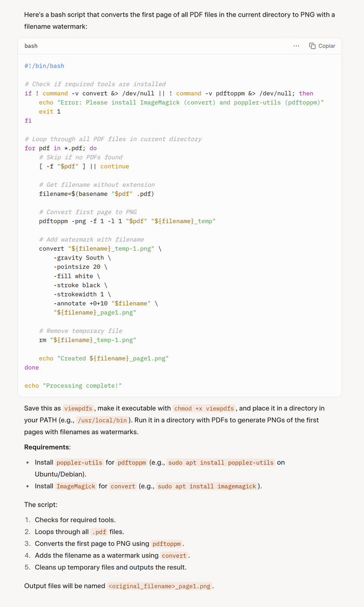This screenshot has width=364, height=607.
Task: Click the rm temporary file command
Action: [87, 340]
